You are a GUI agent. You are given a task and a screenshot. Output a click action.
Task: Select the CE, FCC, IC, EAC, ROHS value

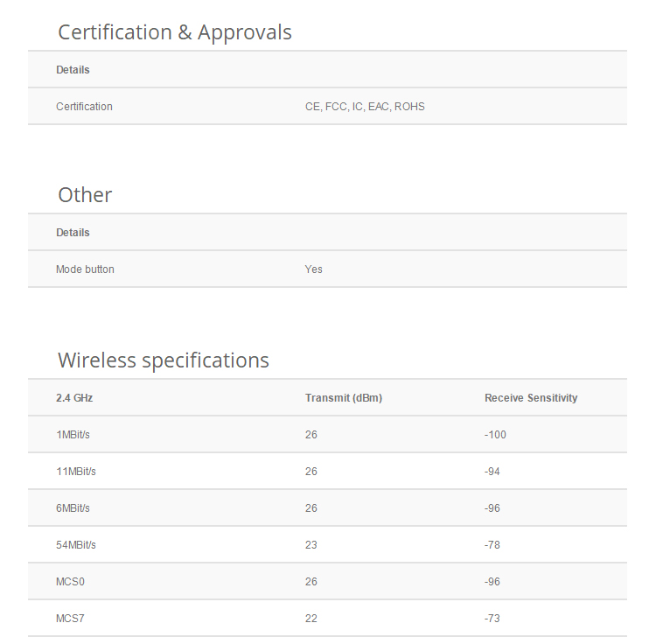tap(365, 107)
